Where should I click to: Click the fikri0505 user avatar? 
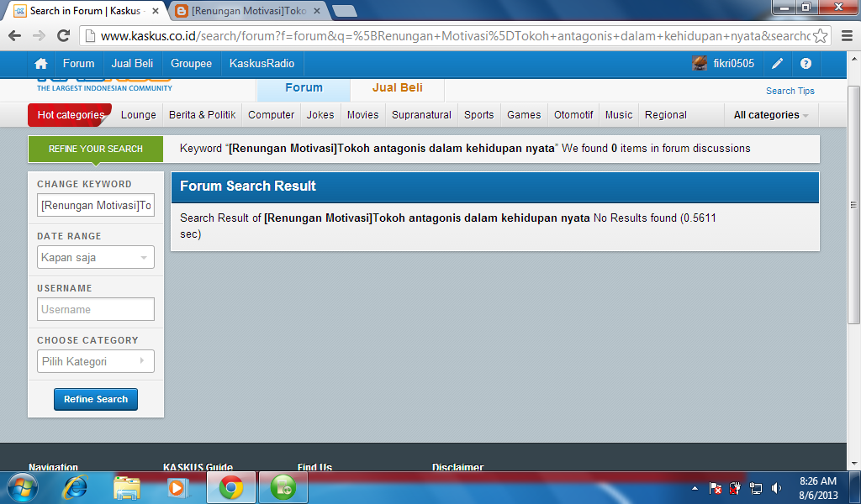click(x=699, y=64)
